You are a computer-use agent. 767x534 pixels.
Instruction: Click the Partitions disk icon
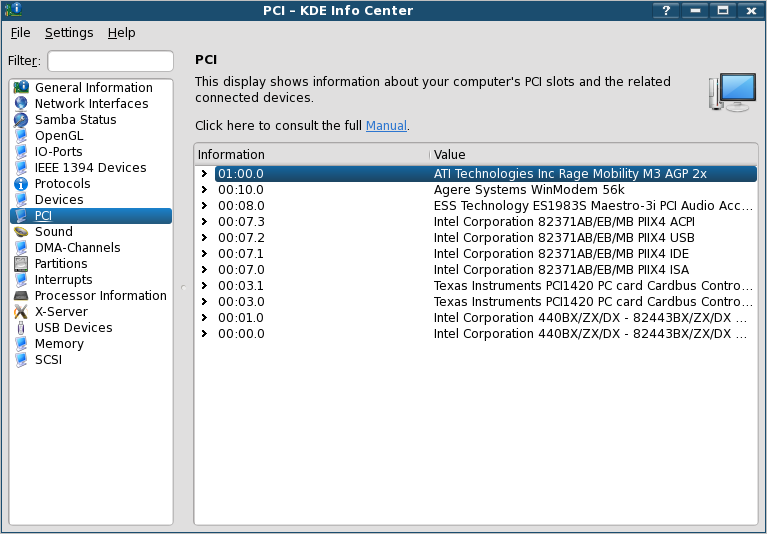coord(21,264)
